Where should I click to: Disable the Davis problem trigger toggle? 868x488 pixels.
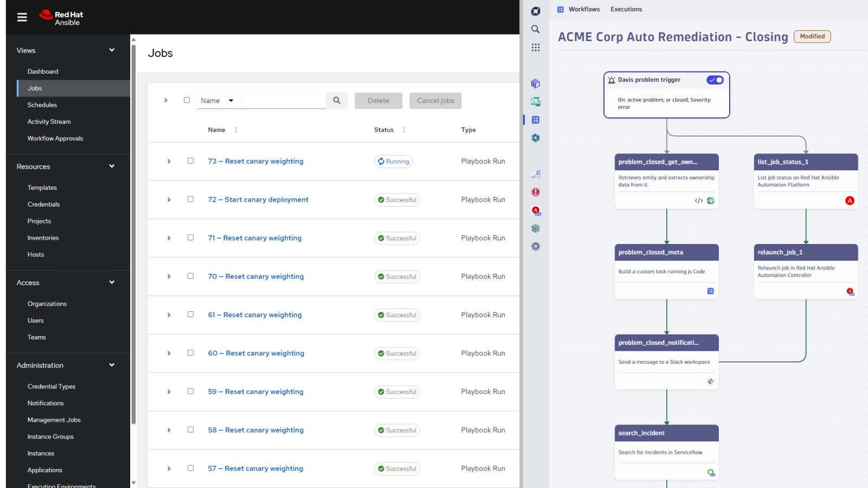coord(715,80)
